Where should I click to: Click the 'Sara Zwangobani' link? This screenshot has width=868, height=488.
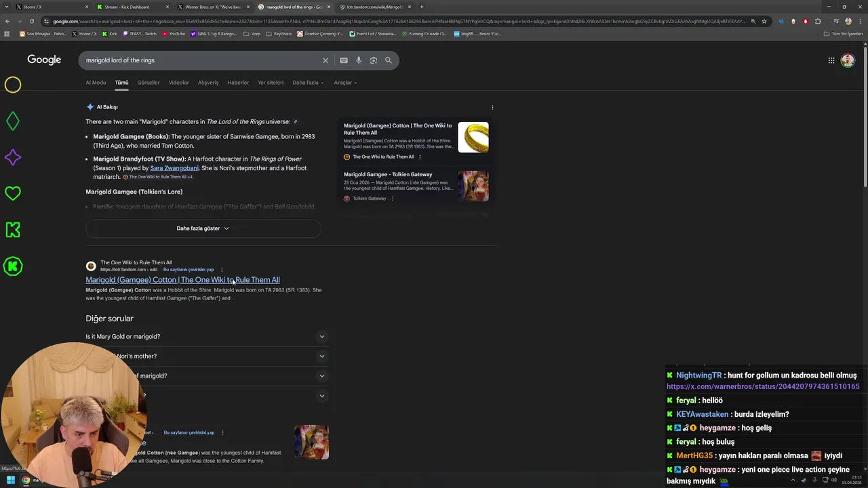[x=174, y=168]
